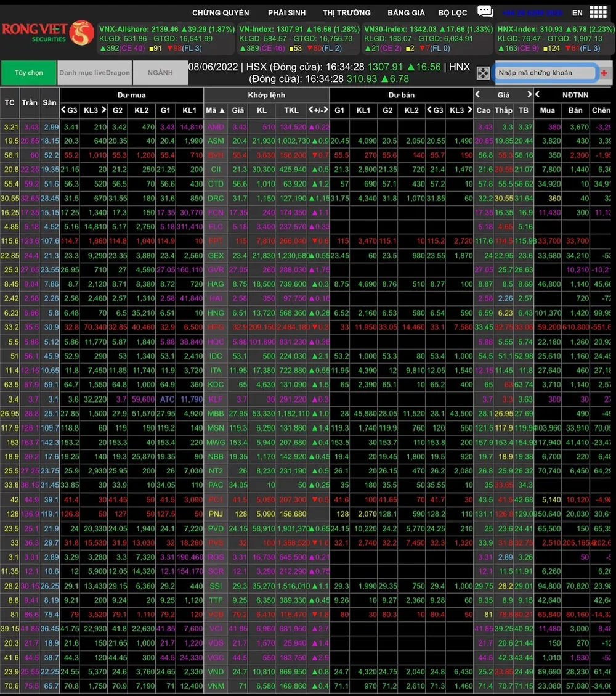Toggle the +/- change display column

click(318, 110)
